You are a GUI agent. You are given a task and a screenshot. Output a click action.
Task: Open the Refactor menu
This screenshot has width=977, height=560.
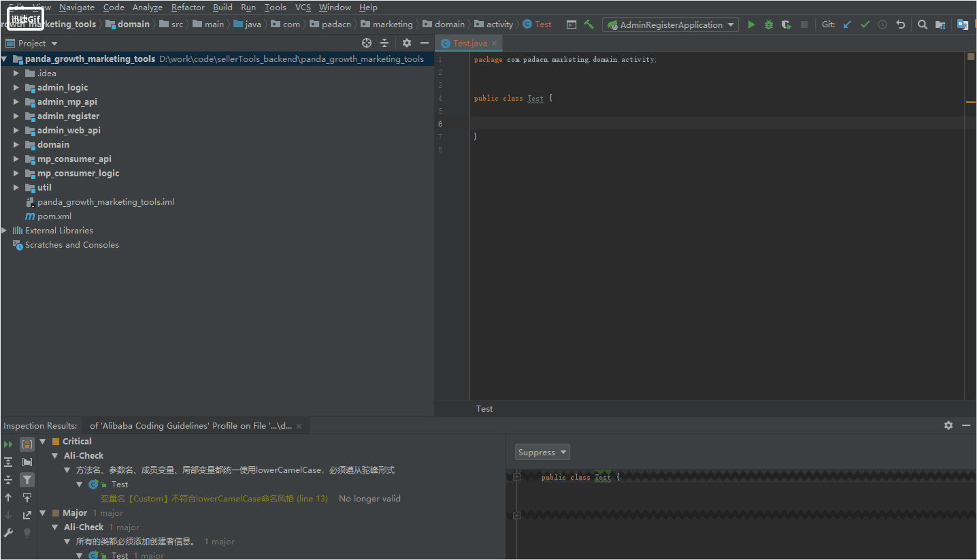(x=188, y=7)
